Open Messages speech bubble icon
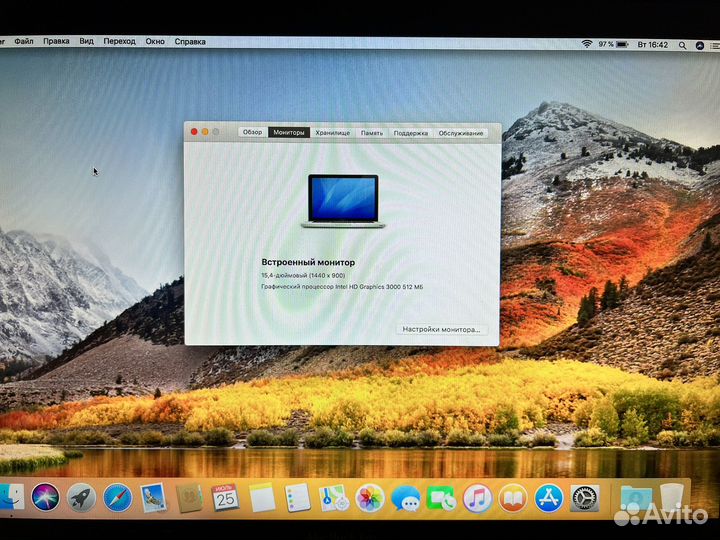This screenshot has height=540, width=720. (x=406, y=499)
